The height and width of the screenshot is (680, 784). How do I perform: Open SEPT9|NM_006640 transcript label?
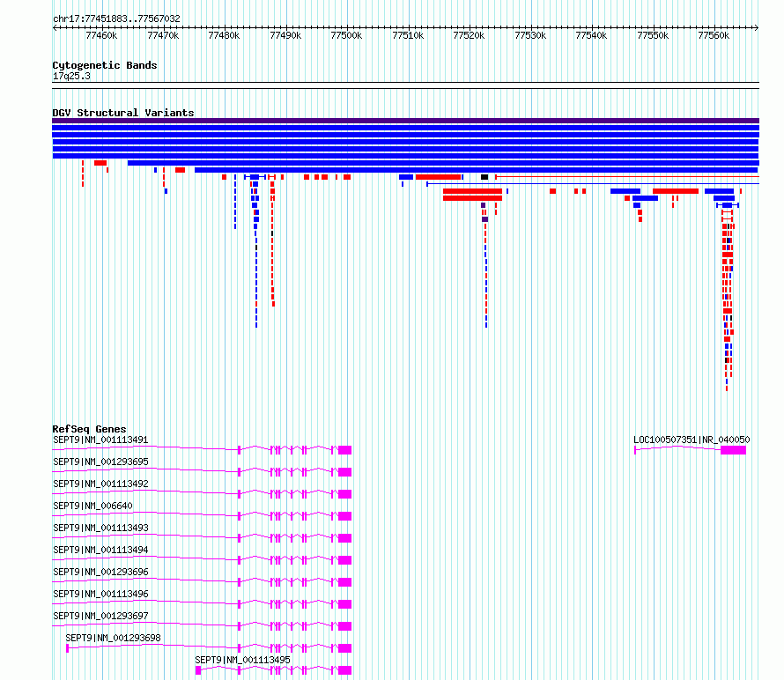coord(93,506)
